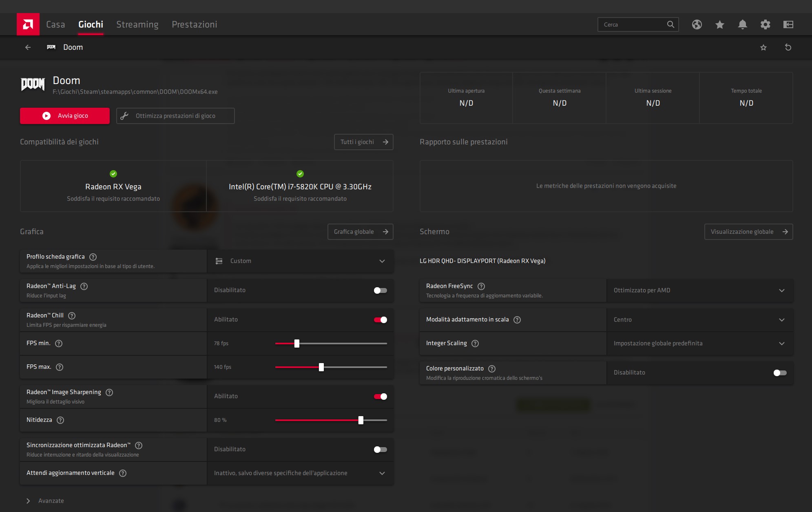Click the AMD logo home icon
The image size is (812, 512).
coord(28,24)
